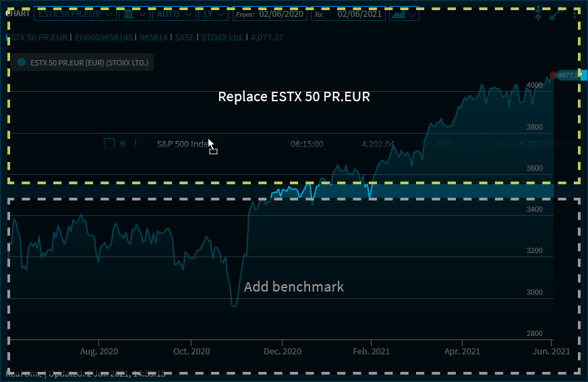The image size is (588, 382).
Task: Tick the checkbox beside S&P 500 Index row
Action: (x=109, y=144)
